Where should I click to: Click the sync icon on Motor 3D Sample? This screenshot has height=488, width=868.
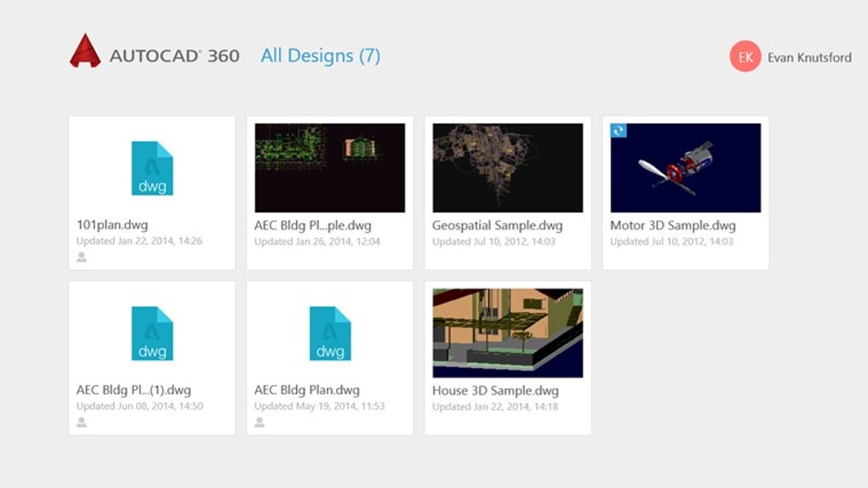click(619, 131)
